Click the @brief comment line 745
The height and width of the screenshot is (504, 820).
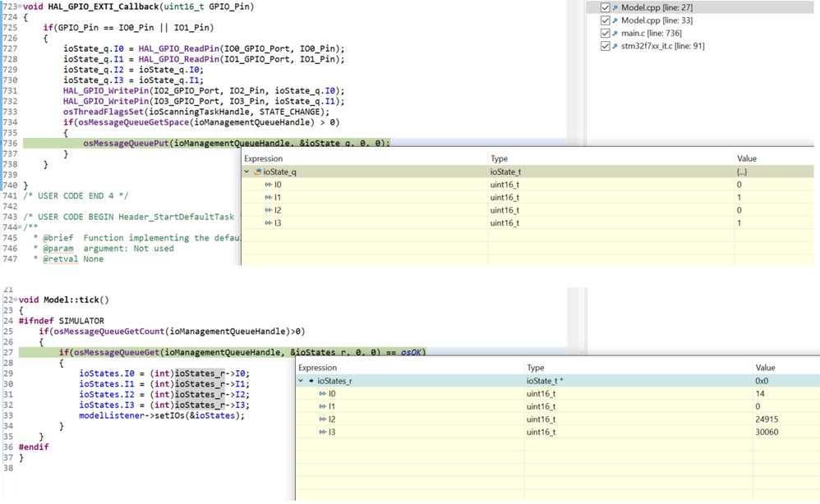(x=136, y=238)
